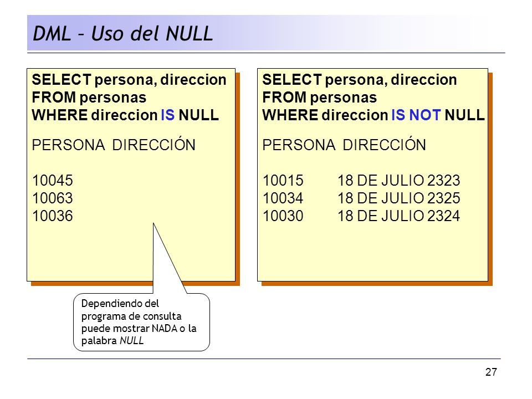The width and height of the screenshot is (532, 399).
Task: Click address 18 DE JULIO 2323
Action: coord(398,181)
